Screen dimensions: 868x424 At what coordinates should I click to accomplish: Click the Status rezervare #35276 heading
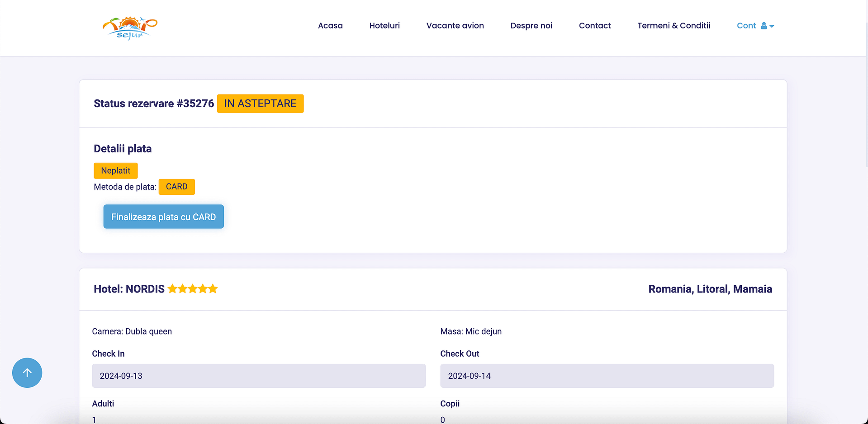point(154,104)
